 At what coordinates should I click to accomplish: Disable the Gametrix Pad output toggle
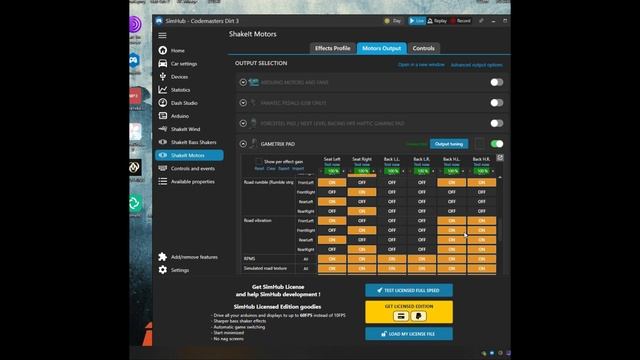[497, 144]
